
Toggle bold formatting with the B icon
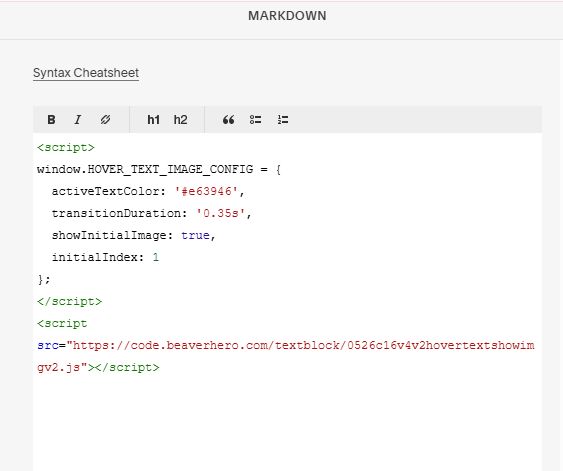point(51,120)
